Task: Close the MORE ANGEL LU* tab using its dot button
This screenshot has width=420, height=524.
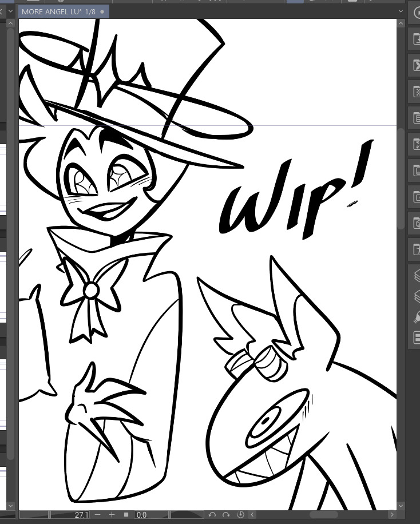Action: tap(102, 11)
